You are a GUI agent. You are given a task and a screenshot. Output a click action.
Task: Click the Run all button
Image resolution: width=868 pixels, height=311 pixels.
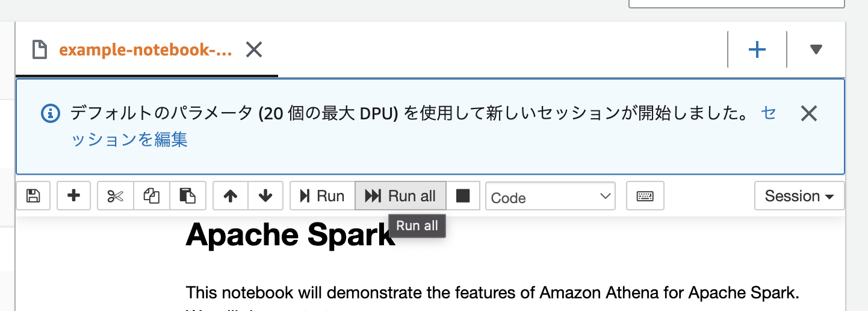400,196
